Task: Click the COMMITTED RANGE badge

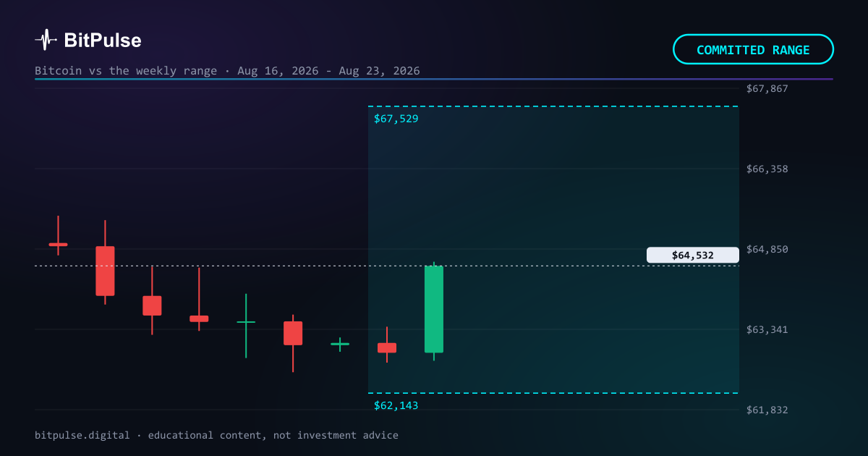Action: pyautogui.click(x=753, y=50)
